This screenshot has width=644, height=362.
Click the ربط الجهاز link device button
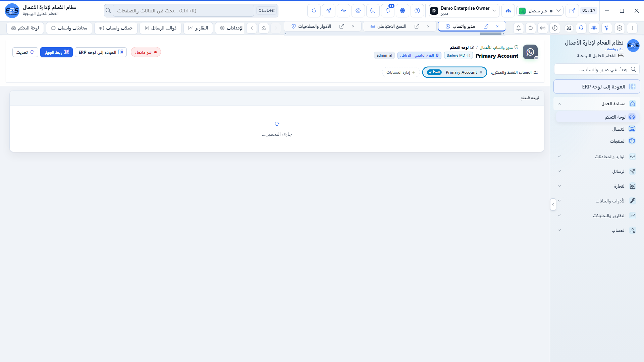[56, 52]
